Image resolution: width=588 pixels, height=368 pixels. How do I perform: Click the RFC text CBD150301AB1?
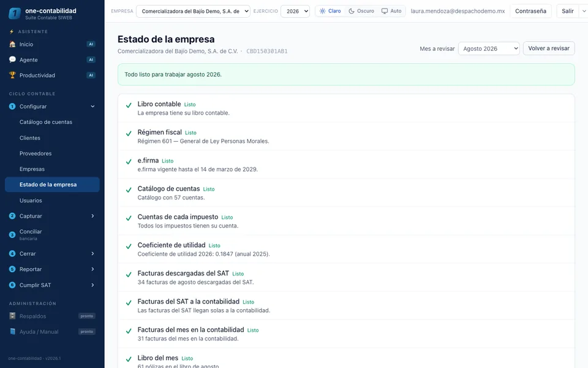266,51
